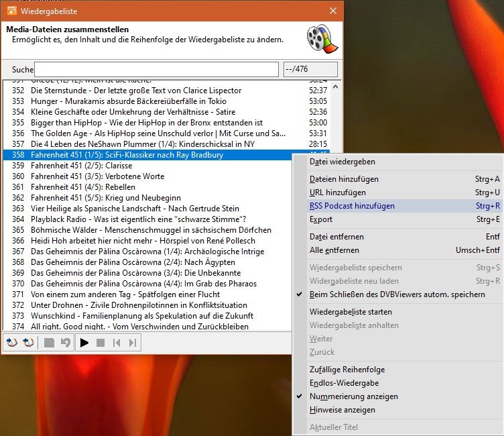Start playback with the Play triangle icon
Screen dimensions: 504x436
[x=84, y=343]
